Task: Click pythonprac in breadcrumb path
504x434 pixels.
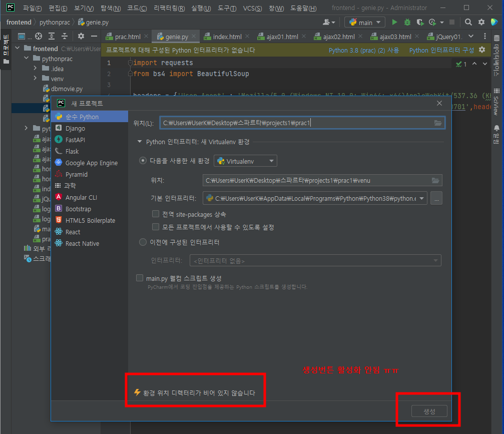Action: pos(55,22)
